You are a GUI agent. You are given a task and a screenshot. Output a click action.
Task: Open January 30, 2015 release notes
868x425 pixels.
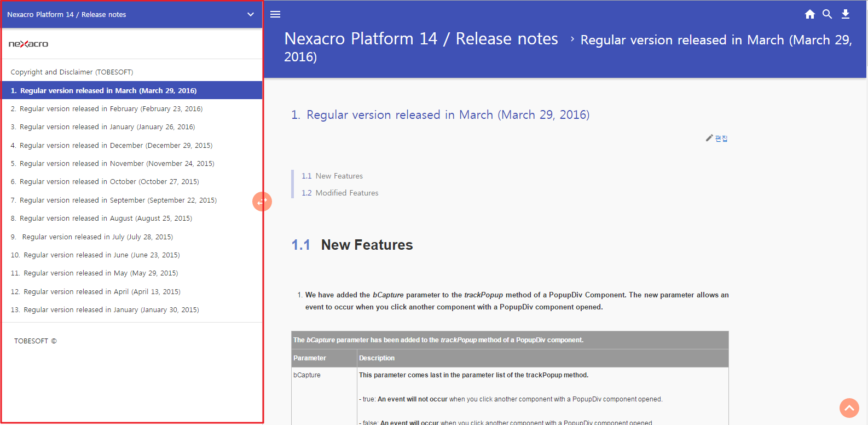(x=105, y=309)
